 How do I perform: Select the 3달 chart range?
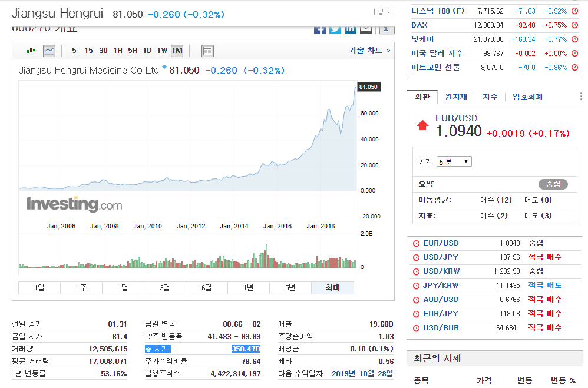(164, 287)
